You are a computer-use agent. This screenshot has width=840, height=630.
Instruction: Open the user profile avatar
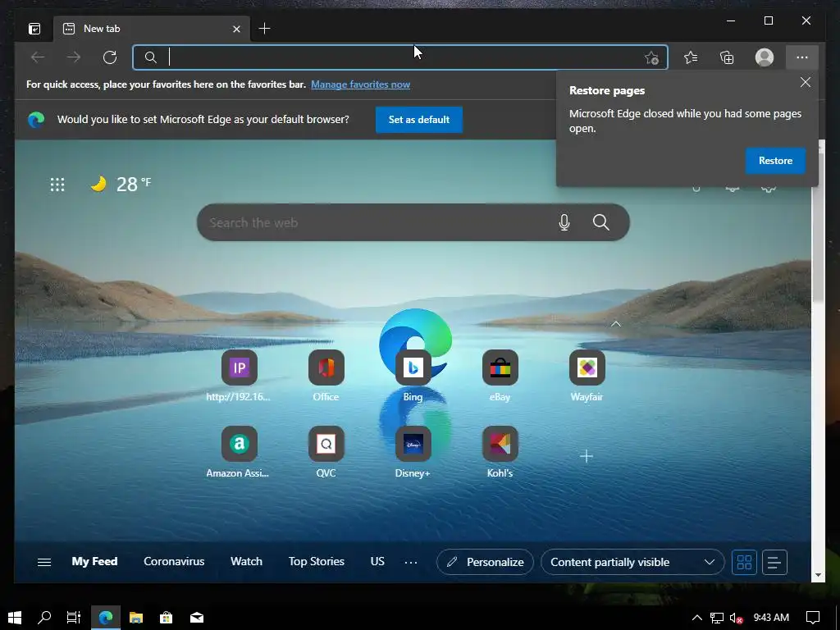click(x=765, y=57)
